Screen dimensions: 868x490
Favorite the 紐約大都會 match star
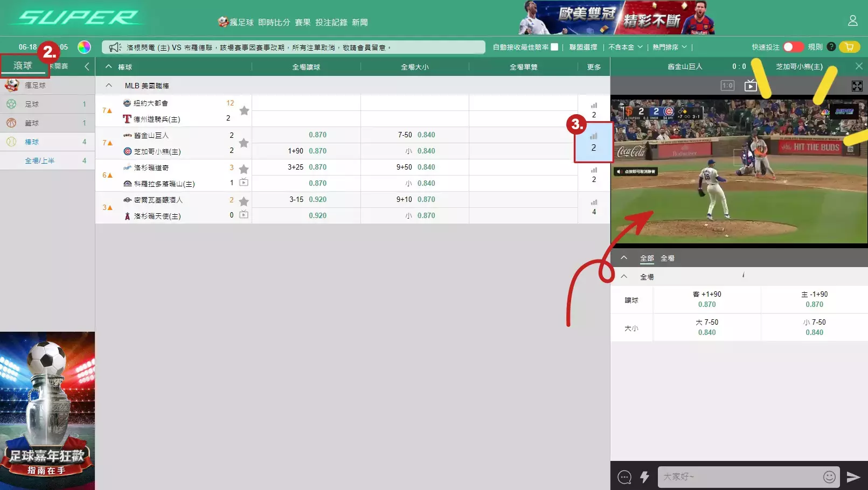click(x=244, y=111)
